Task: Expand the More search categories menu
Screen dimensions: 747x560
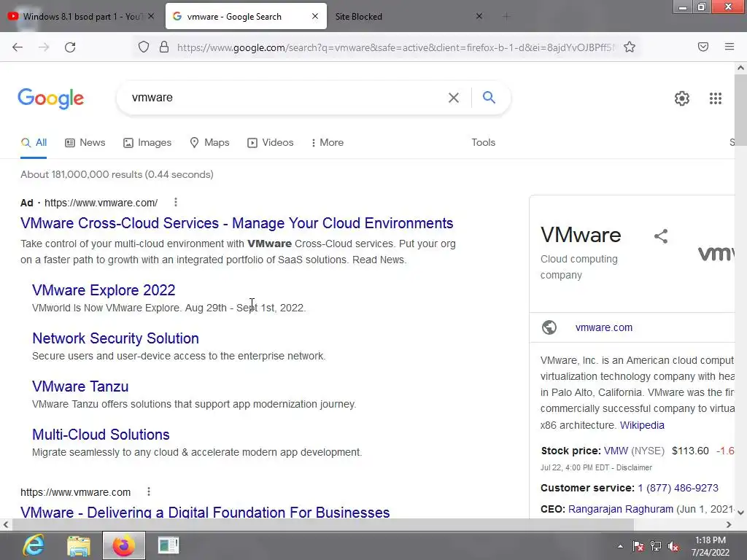Action: (328, 142)
